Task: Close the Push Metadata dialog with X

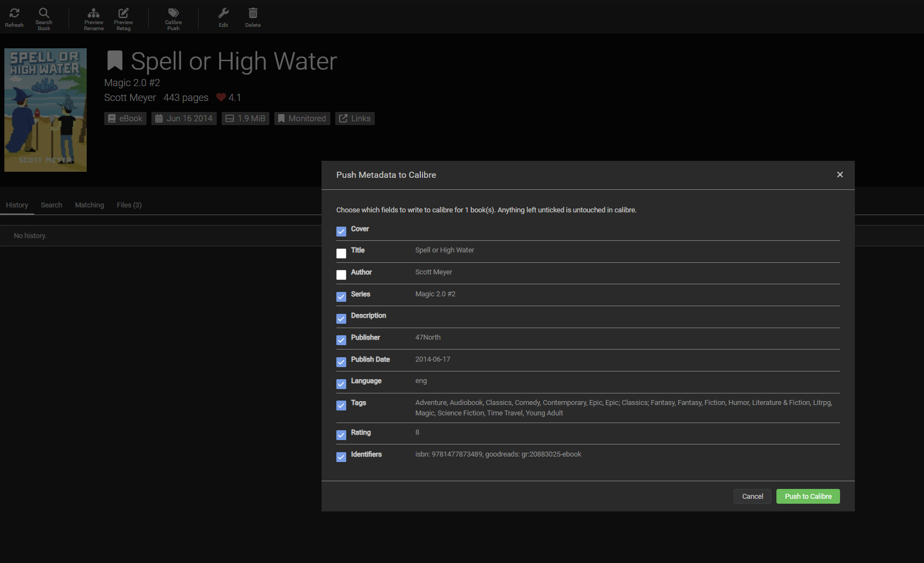Action: tap(840, 174)
